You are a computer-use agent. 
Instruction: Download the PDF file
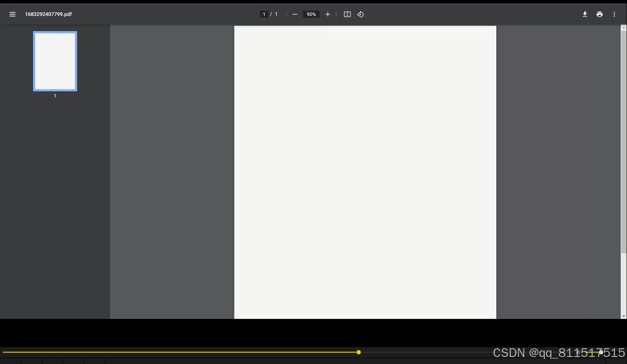click(x=585, y=14)
